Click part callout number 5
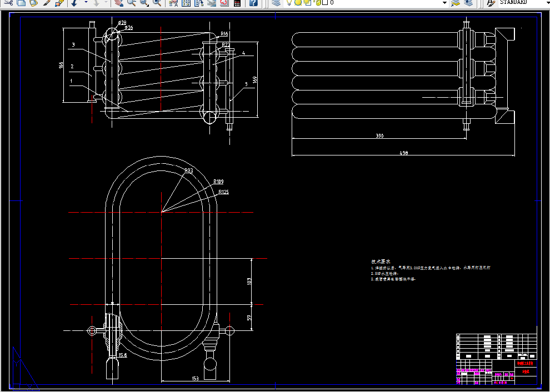The image size is (550, 392). point(246,84)
